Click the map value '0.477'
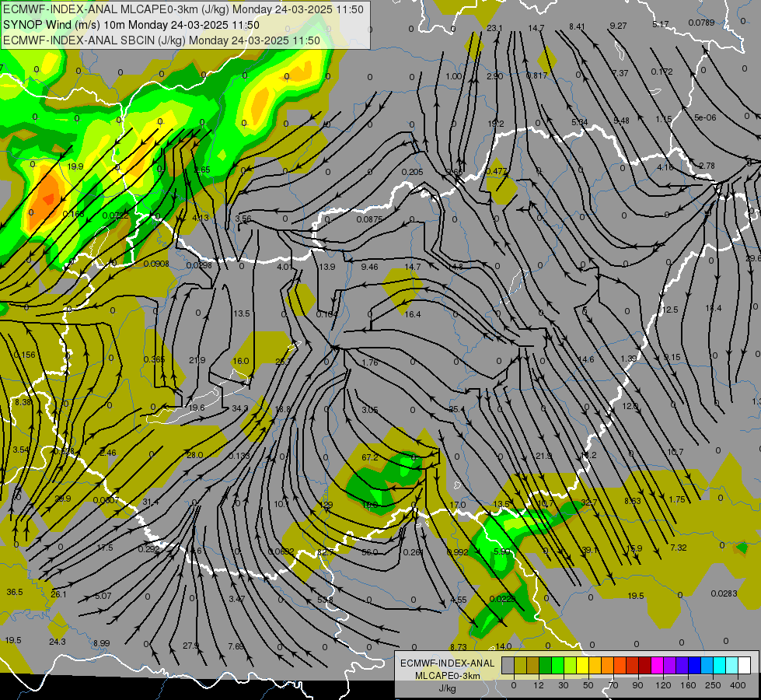 click(x=496, y=171)
